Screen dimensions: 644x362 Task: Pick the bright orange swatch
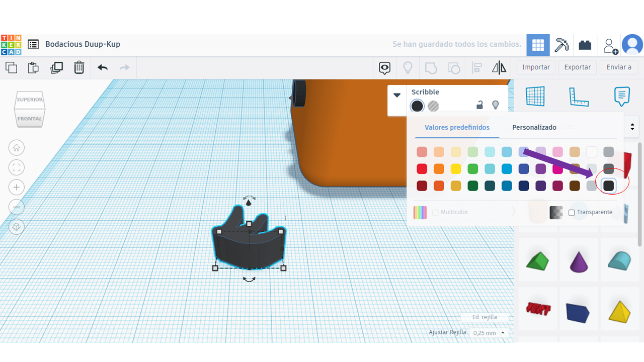(439, 169)
